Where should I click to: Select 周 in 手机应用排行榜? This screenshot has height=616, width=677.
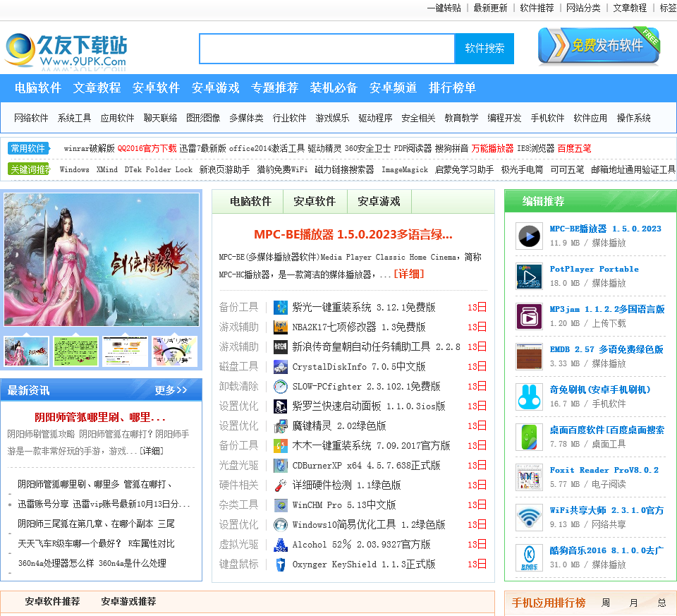coord(606,603)
